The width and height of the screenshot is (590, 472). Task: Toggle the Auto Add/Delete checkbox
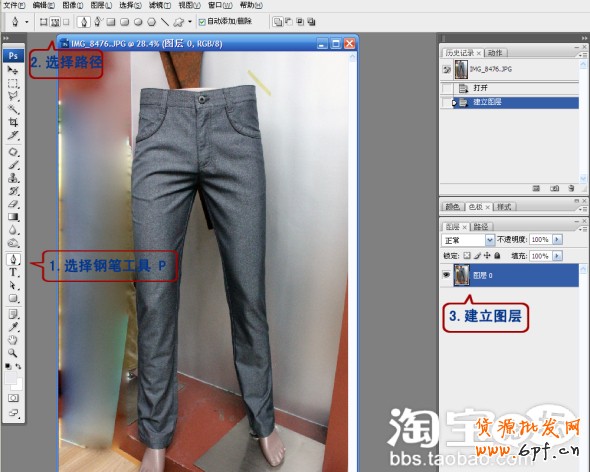[x=202, y=22]
